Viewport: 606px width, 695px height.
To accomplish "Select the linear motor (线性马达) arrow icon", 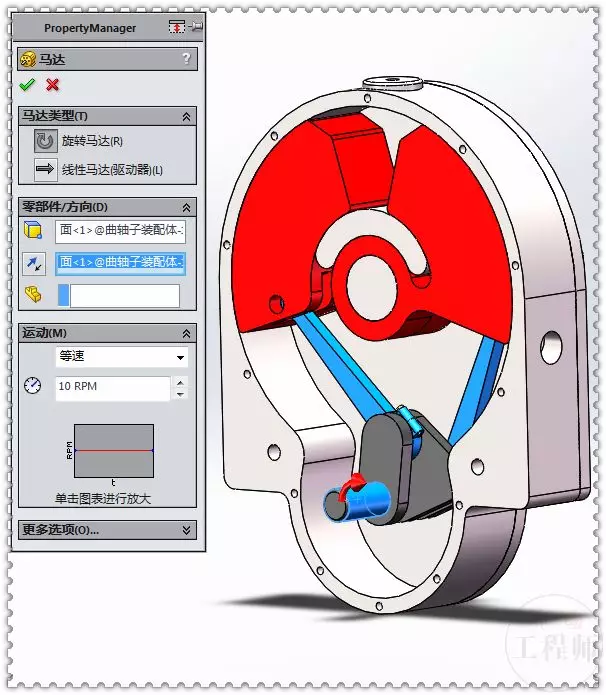I will [x=45, y=169].
